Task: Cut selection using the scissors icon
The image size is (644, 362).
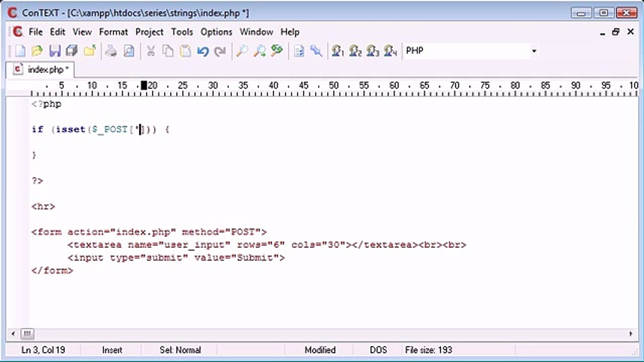Action: tap(150, 51)
